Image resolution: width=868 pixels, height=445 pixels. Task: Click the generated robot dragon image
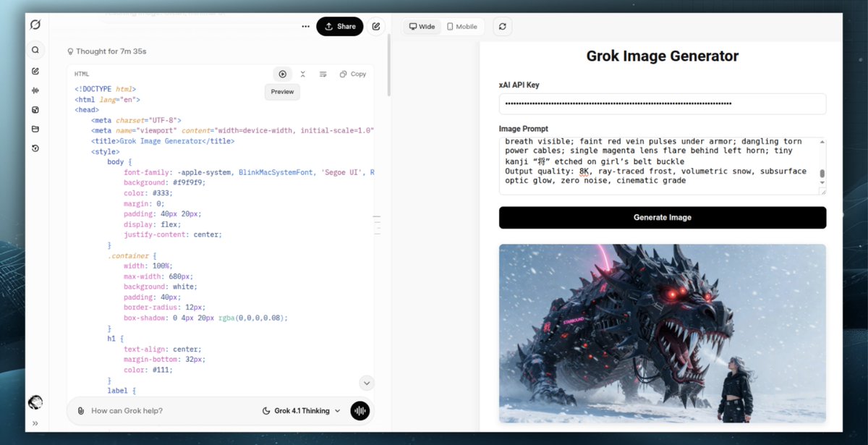point(662,333)
